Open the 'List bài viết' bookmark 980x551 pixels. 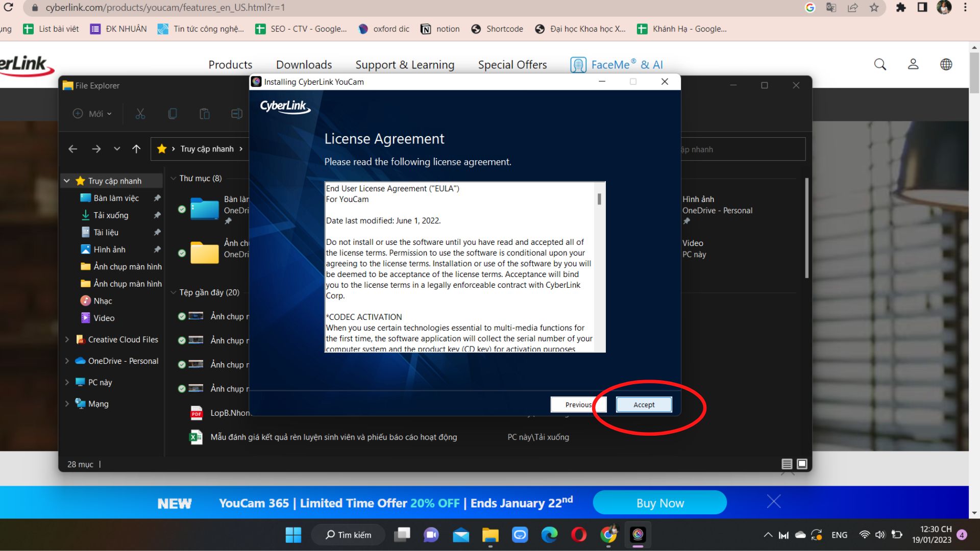[51, 29]
